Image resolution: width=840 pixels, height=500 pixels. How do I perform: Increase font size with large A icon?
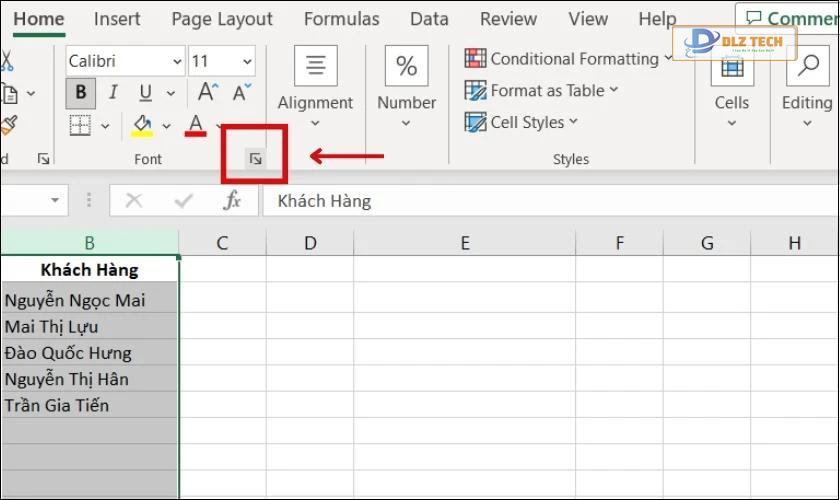208,92
